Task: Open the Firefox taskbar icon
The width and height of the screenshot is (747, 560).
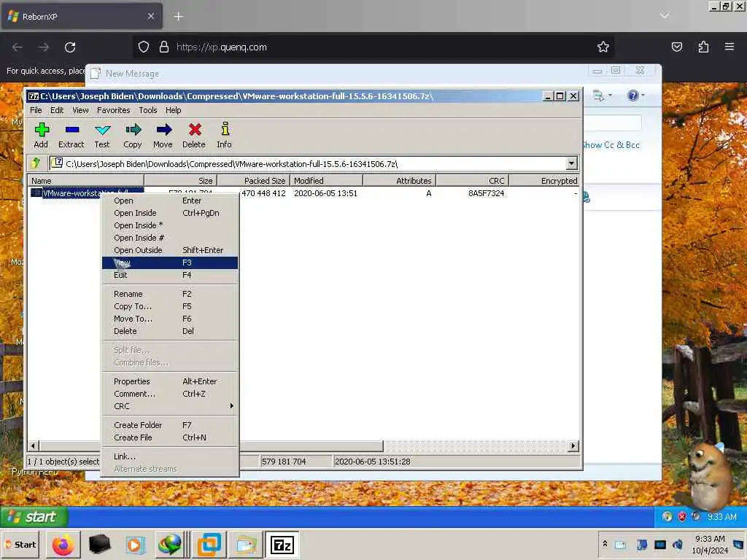Action: [x=63, y=545]
